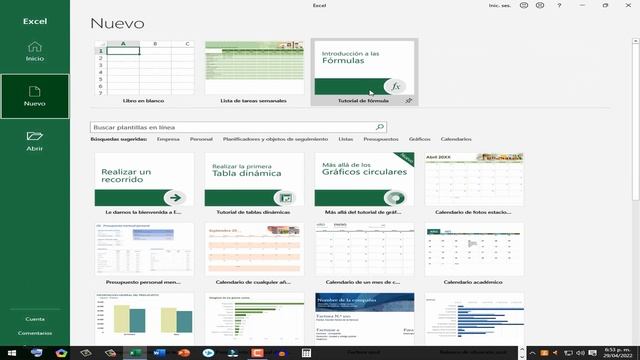Go to Inicio in the Excel sidebar

click(35, 51)
